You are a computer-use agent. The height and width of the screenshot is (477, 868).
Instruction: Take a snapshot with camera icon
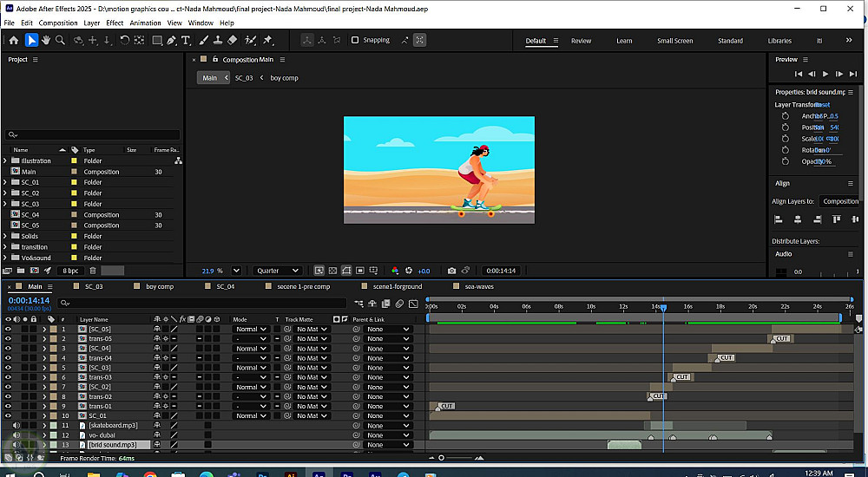tap(451, 271)
